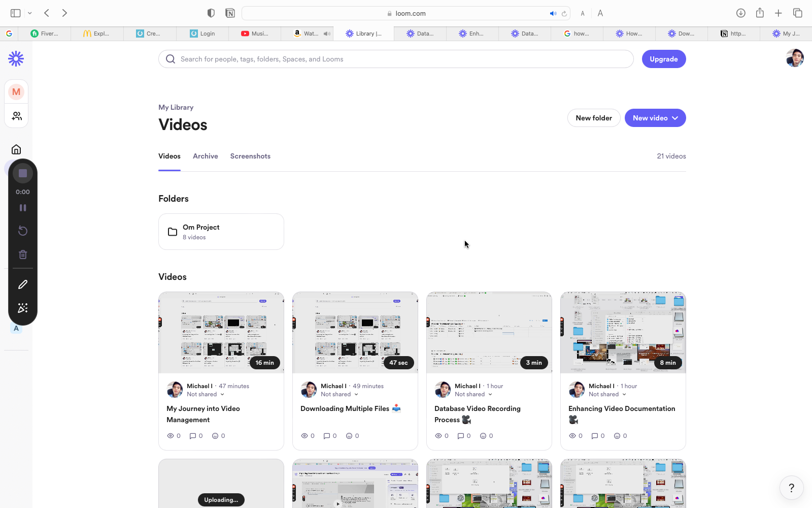Image resolution: width=812 pixels, height=508 pixels.
Task: Open the Om Project folder
Action: tap(221, 232)
